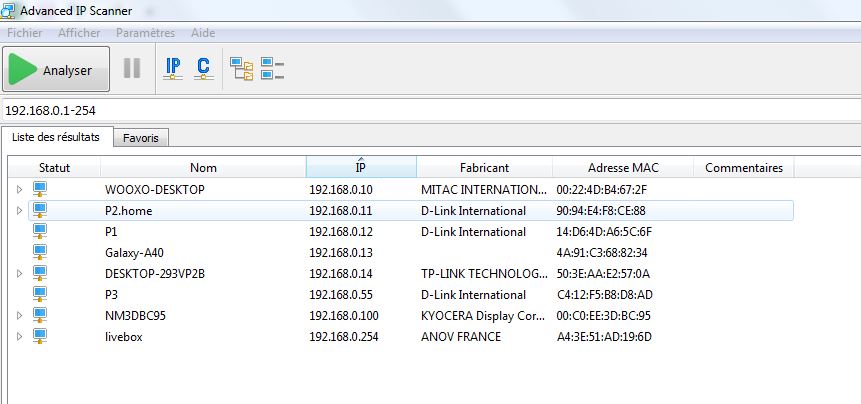Expand the P2.home row

click(19, 211)
